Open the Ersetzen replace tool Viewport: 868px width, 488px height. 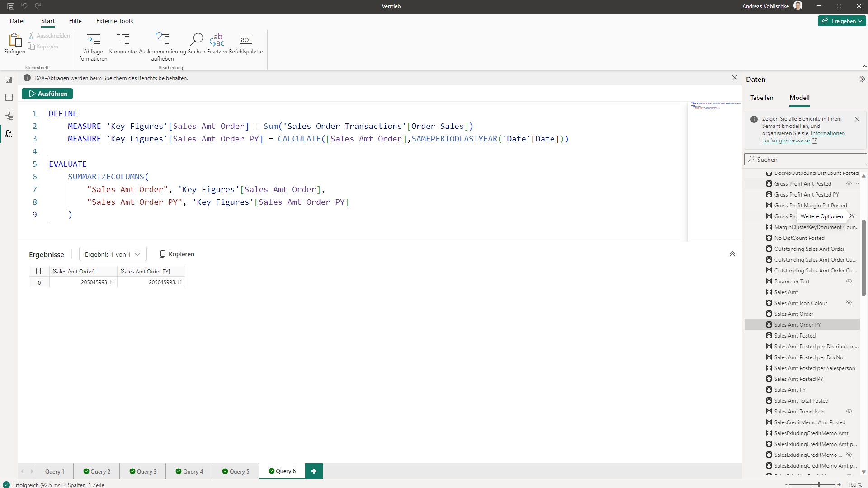click(217, 40)
